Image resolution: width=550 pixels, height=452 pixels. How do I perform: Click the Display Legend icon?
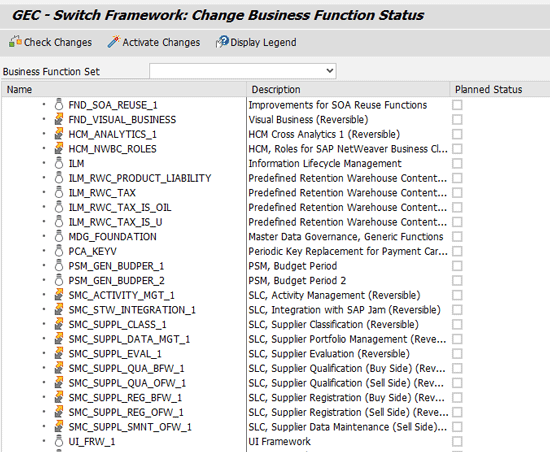222,42
